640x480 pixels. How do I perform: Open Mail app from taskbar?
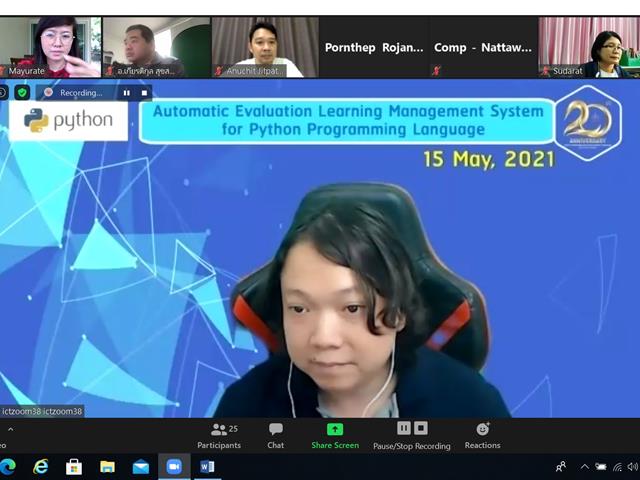[141, 467]
